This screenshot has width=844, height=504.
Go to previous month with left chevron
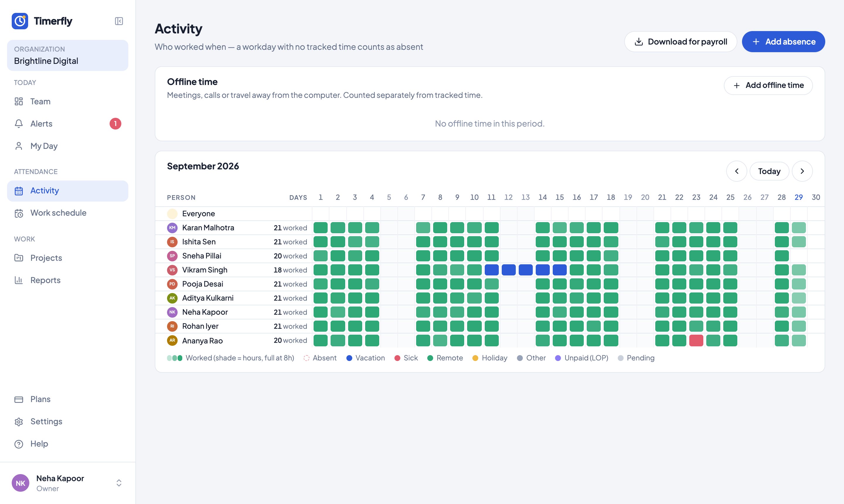pyautogui.click(x=736, y=171)
